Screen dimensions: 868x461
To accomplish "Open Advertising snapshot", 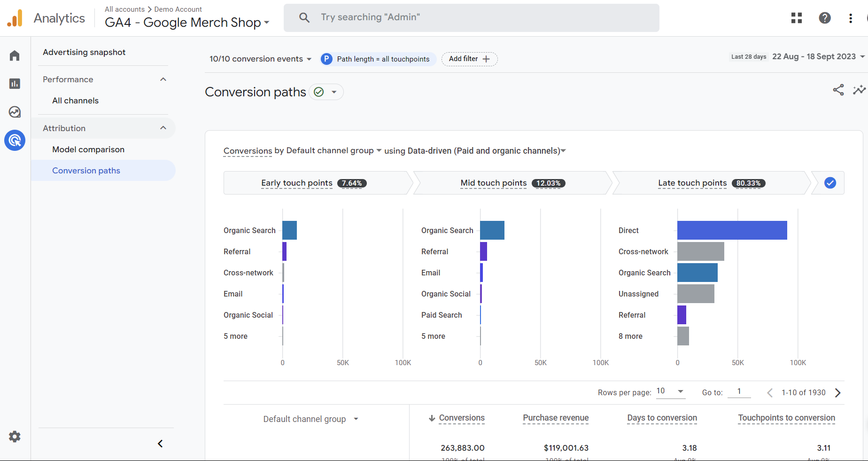I will point(84,52).
